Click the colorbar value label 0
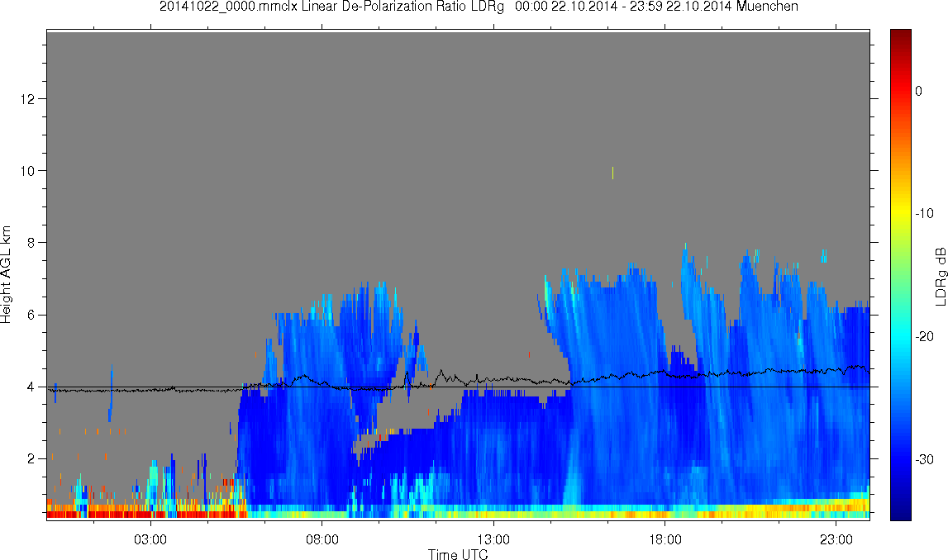The image size is (948, 560). tap(919, 91)
